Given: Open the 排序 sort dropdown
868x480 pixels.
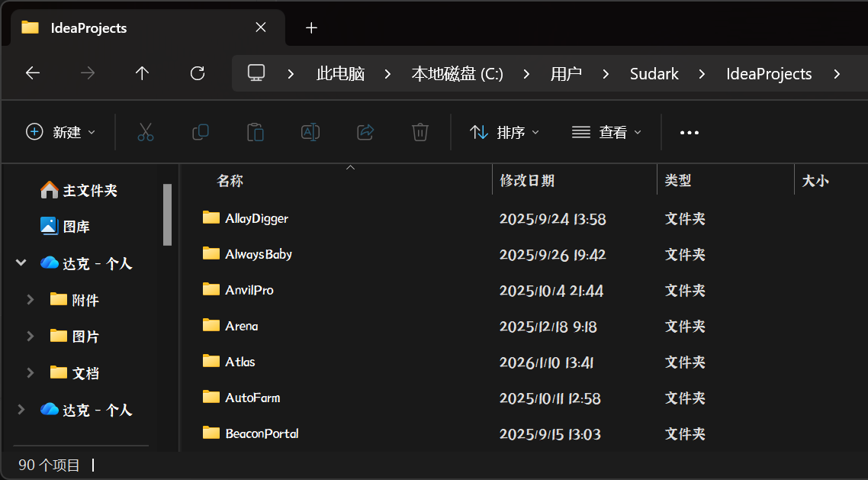Looking at the screenshot, I should point(504,132).
